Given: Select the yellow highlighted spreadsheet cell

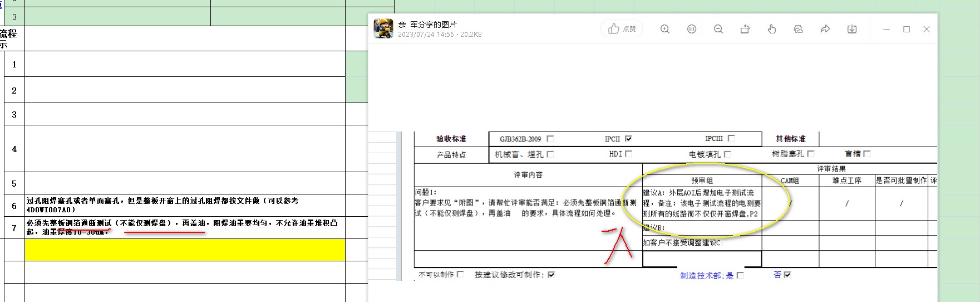Looking at the screenshot, I should (x=185, y=250).
